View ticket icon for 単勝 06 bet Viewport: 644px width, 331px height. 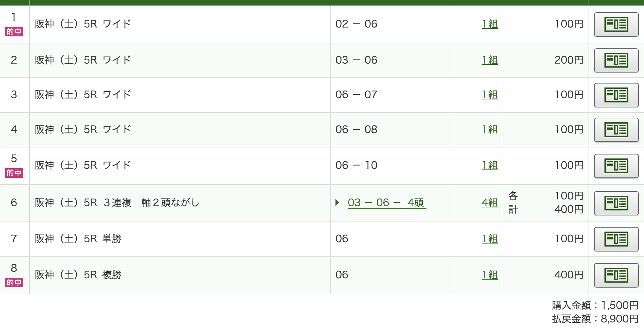(616, 239)
